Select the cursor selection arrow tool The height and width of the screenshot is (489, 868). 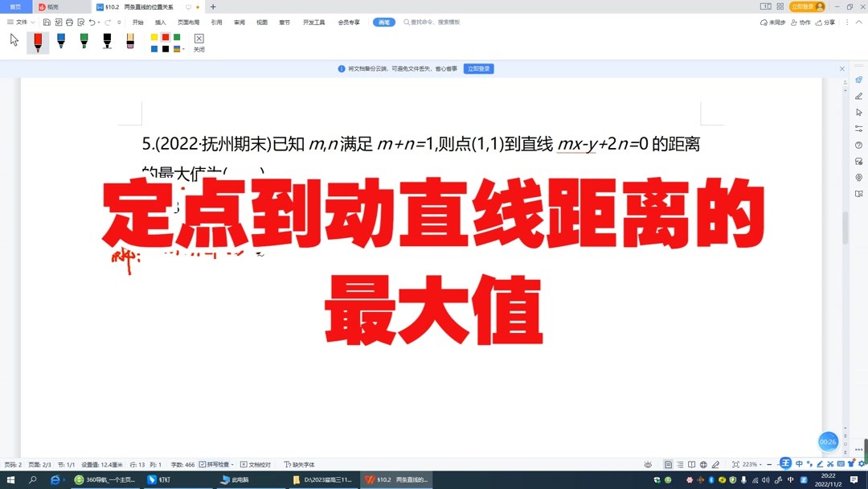pos(13,39)
